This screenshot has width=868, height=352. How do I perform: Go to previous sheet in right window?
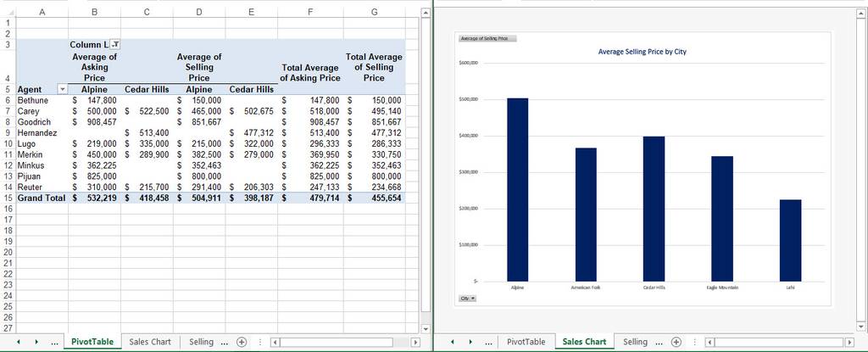453,342
